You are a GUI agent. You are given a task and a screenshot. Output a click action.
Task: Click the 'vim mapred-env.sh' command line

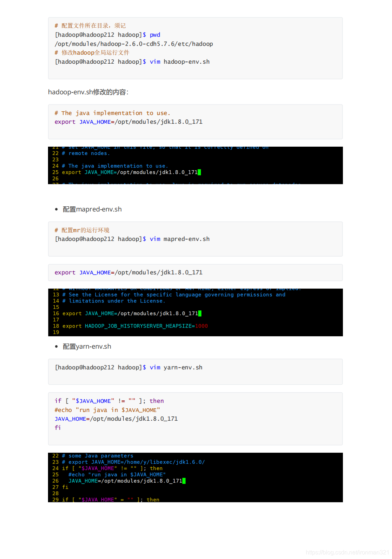point(132,239)
